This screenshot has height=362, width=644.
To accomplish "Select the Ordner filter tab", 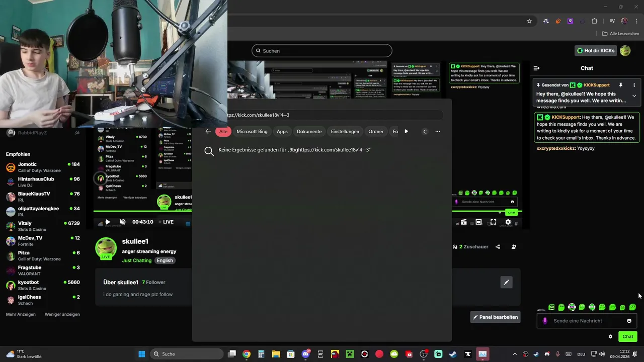I will coord(376,131).
